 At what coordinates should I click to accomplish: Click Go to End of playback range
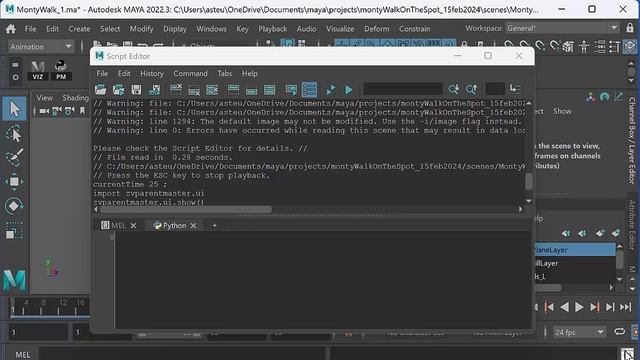[x=625, y=307]
